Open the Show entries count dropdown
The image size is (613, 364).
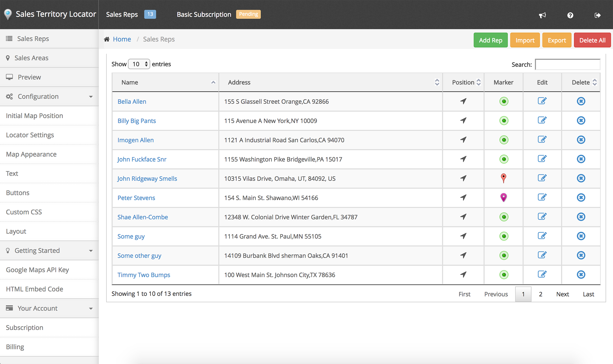pyautogui.click(x=139, y=64)
